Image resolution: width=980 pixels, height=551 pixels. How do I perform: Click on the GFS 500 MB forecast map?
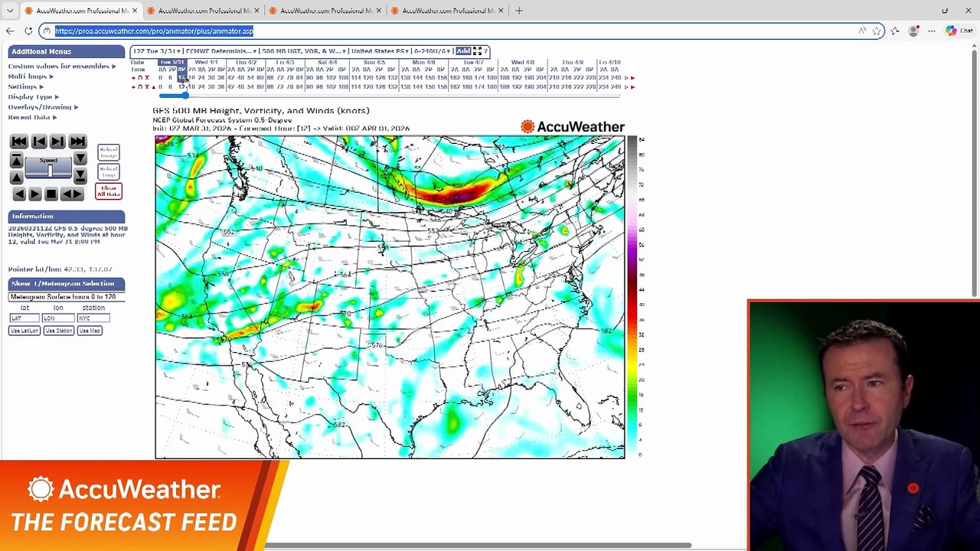point(390,297)
